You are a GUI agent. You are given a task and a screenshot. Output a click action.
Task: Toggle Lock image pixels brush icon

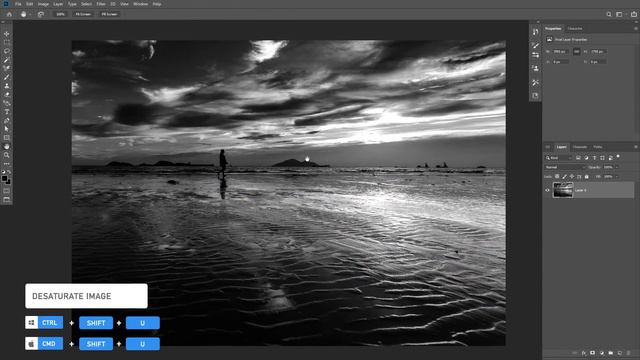point(564,176)
